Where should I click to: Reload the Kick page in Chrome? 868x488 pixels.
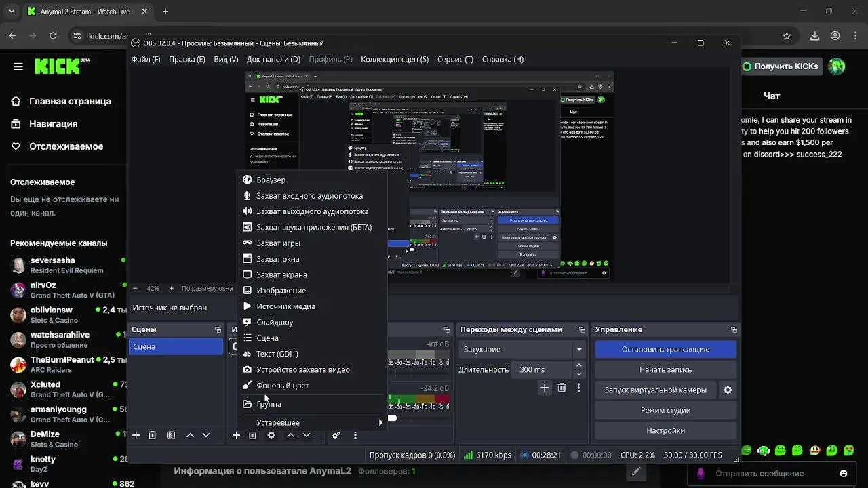point(53,36)
